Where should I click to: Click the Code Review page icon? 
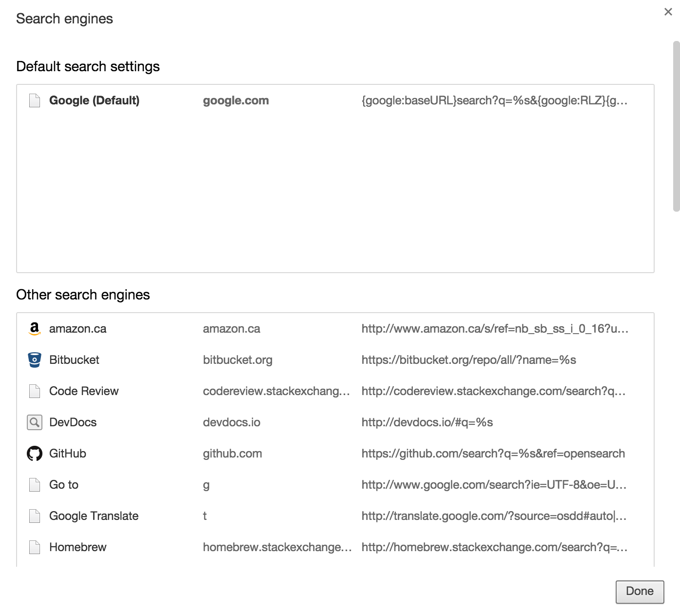pyautogui.click(x=35, y=391)
